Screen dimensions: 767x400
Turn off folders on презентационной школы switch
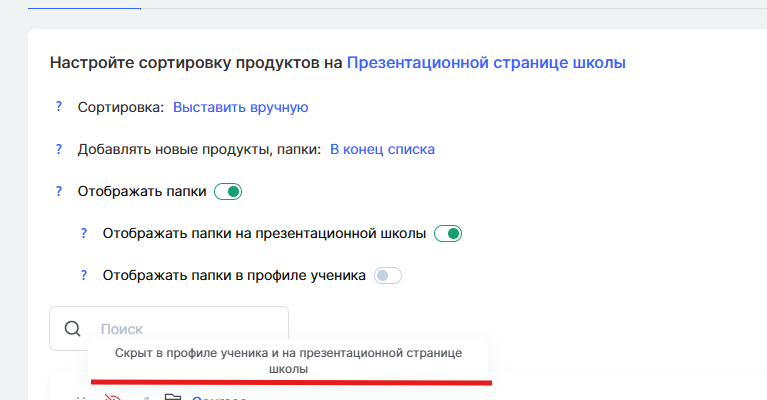pos(447,233)
